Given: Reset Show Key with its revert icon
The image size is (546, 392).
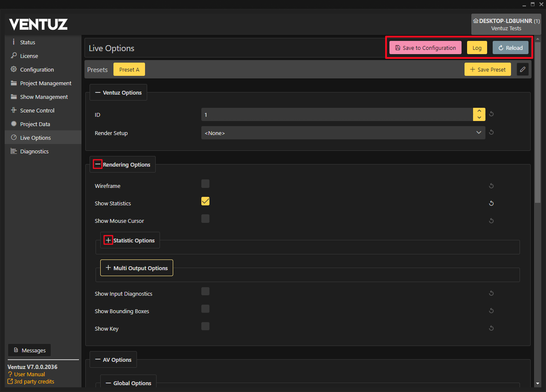Looking at the screenshot, I should 491,329.
